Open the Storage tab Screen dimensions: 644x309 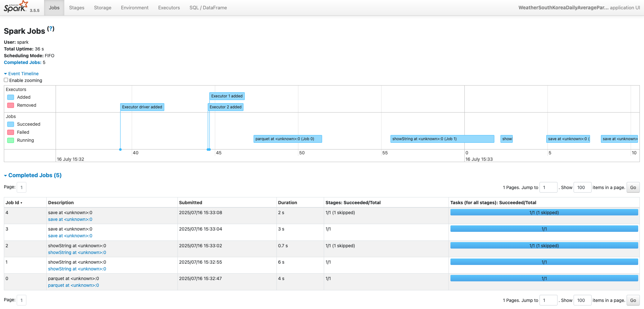(103, 8)
